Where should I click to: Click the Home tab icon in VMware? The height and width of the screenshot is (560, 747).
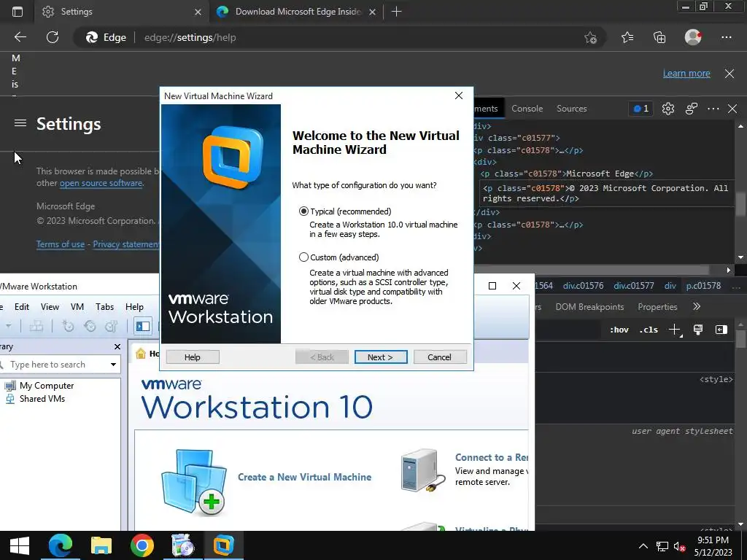click(x=141, y=354)
